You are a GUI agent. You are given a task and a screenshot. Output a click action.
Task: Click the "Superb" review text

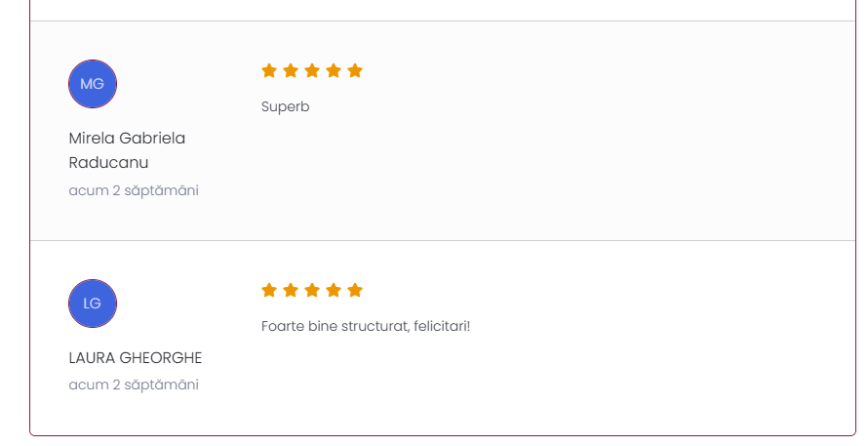coord(285,106)
